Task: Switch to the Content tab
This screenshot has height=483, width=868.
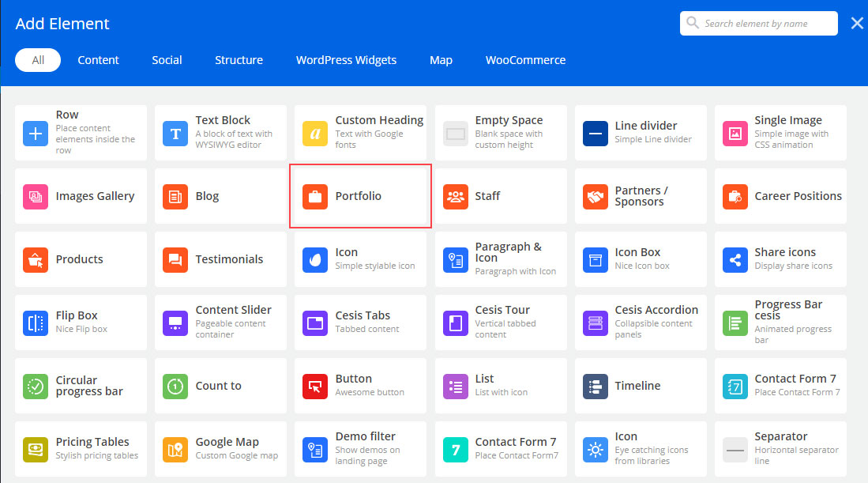Action: pos(98,60)
